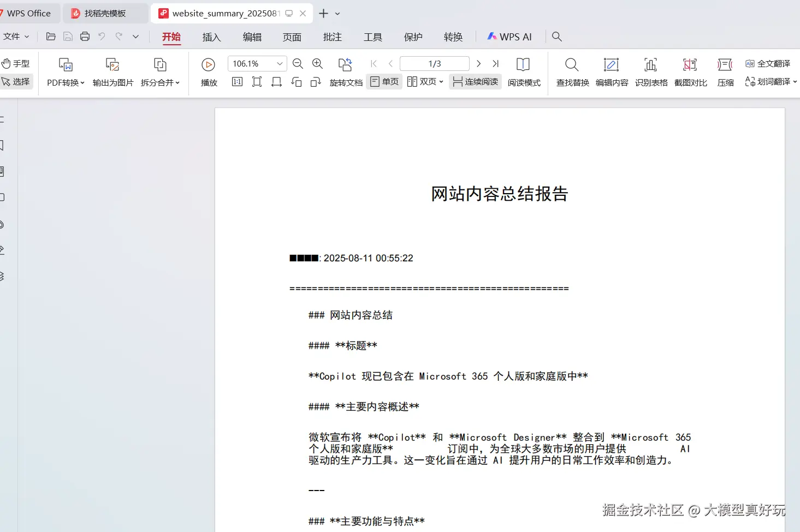Switch to 手型 hand mode

click(x=16, y=64)
